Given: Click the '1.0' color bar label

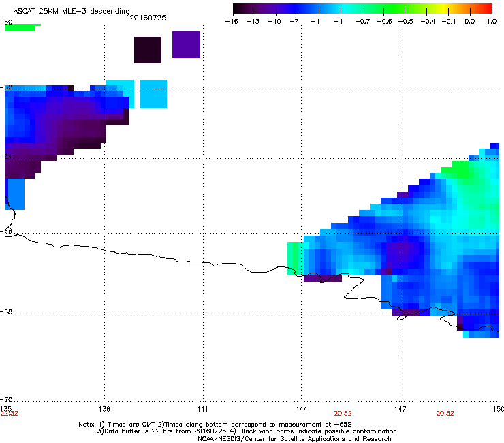Looking at the screenshot, I should [x=492, y=22].
